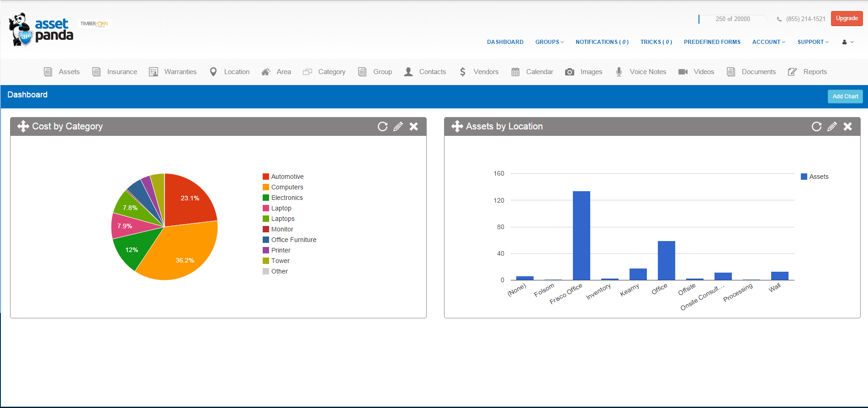Expand the Account dropdown menu

[x=768, y=42]
